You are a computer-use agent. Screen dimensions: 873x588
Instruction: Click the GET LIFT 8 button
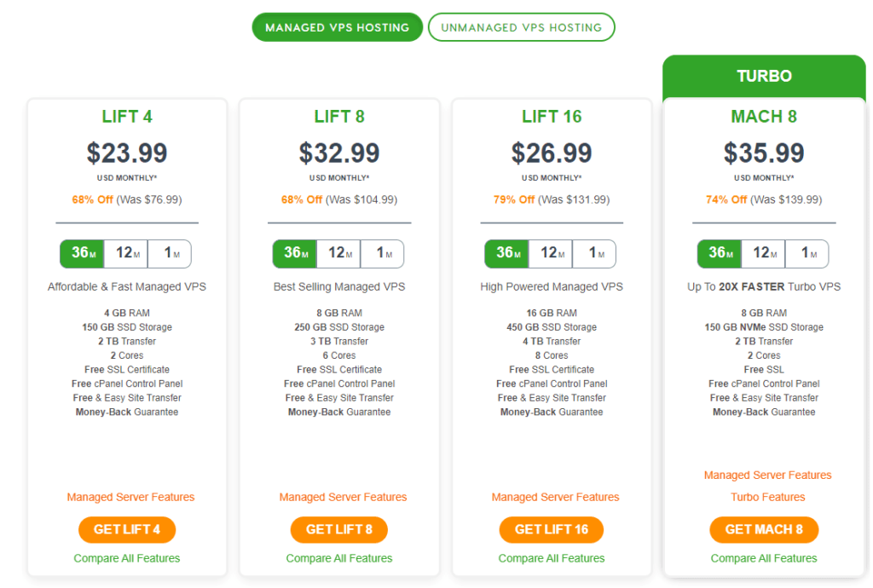tap(339, 529)
